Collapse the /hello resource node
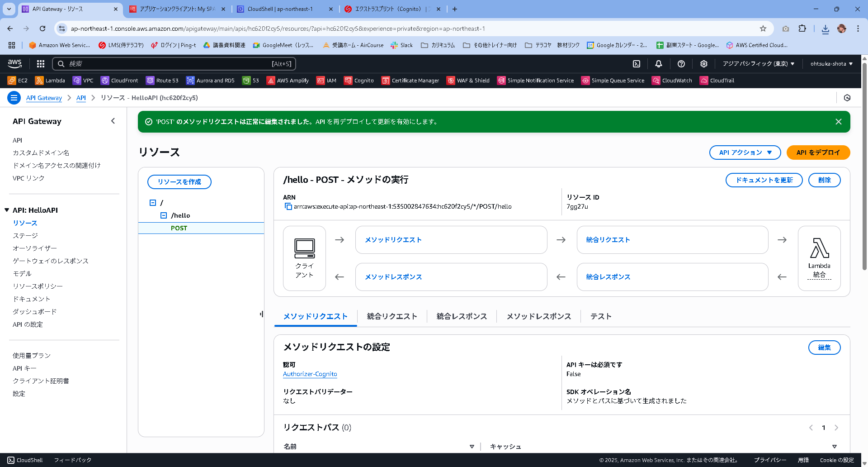The image size is (868, 467). (x=164, y=215)
